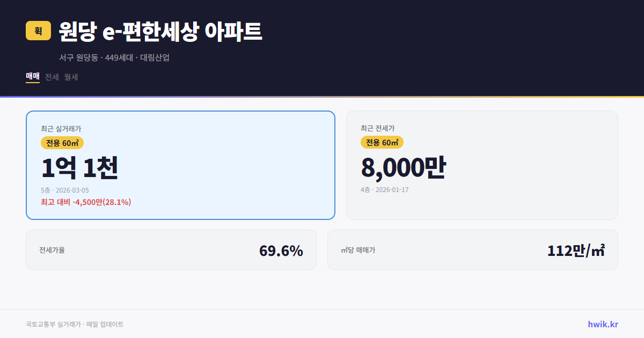The width and height of the screenshot is (644, 338).
Task: Open the 최근 전세가 price card
Action: pyautogui.click(x=482, y=165)
